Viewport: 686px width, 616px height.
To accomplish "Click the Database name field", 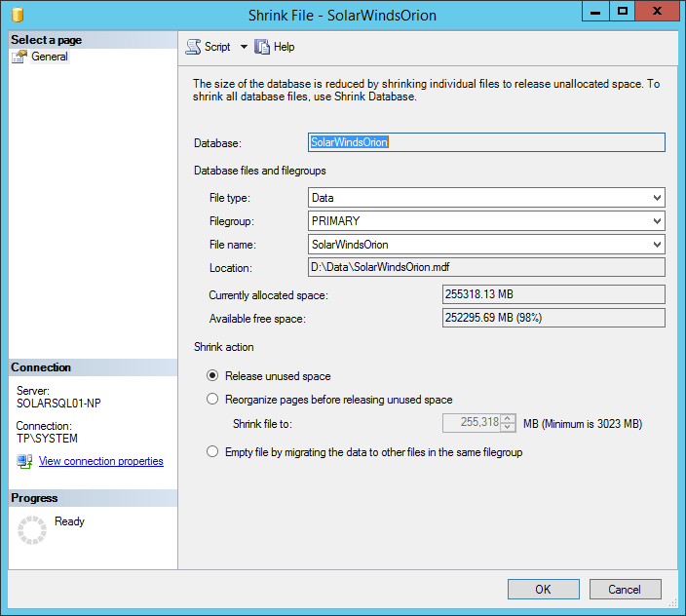I will (x=486, y=142).
